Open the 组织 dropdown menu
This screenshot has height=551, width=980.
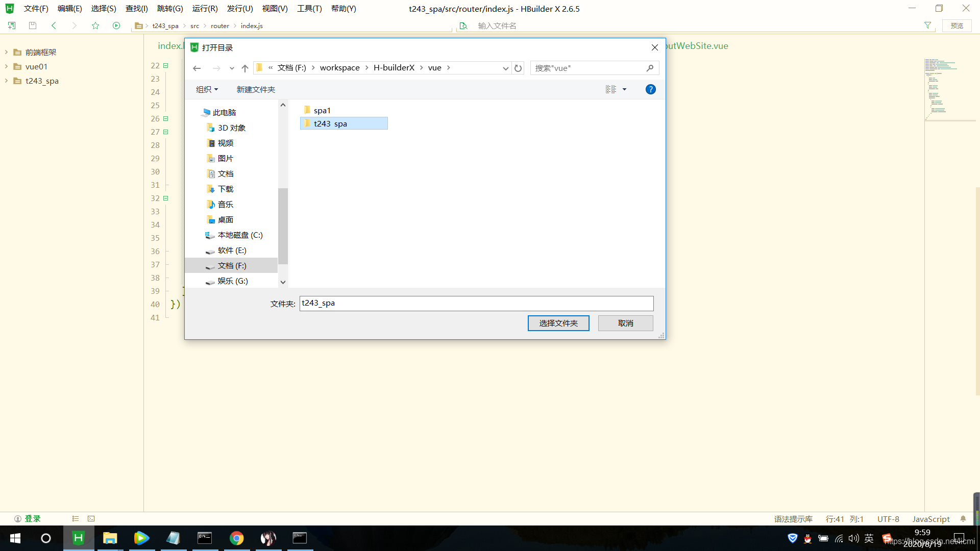point(207,89)
